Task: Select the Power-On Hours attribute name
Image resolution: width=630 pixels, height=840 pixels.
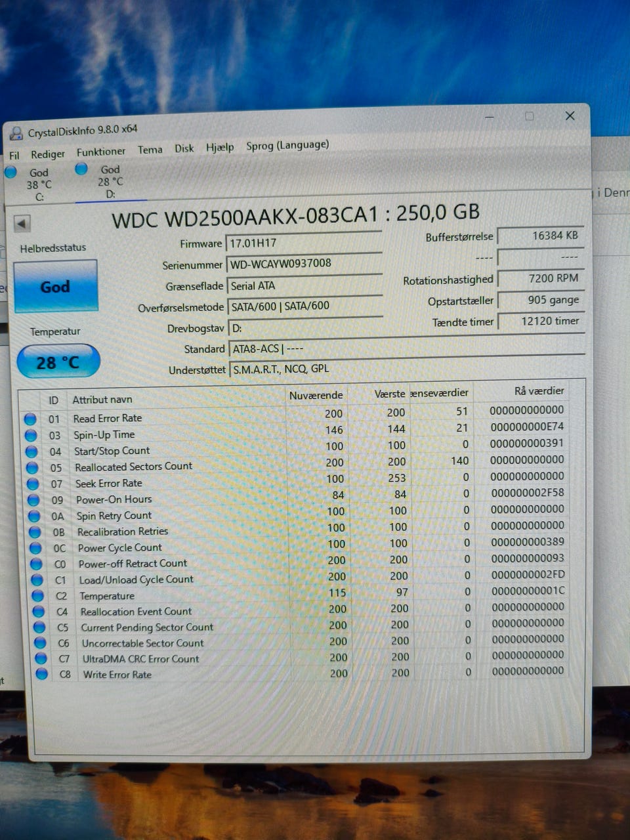Action: pyautogui.click(x=114, y=499)
